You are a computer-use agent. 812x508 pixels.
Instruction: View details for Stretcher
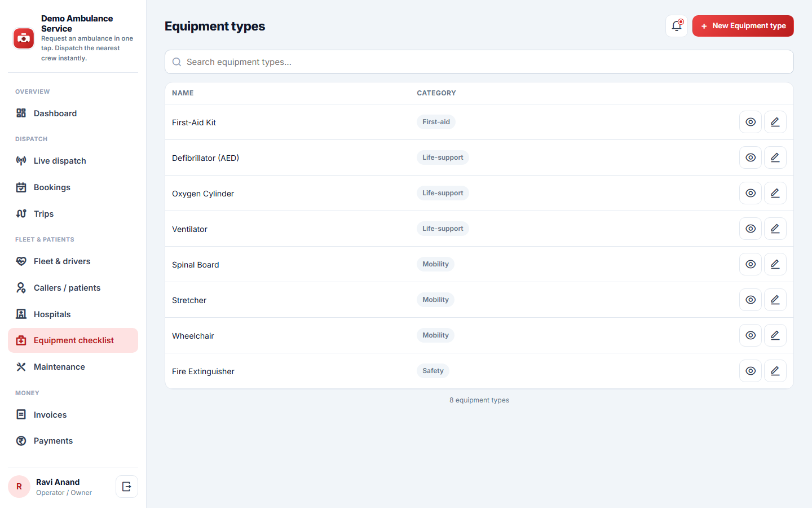(751, 300)
